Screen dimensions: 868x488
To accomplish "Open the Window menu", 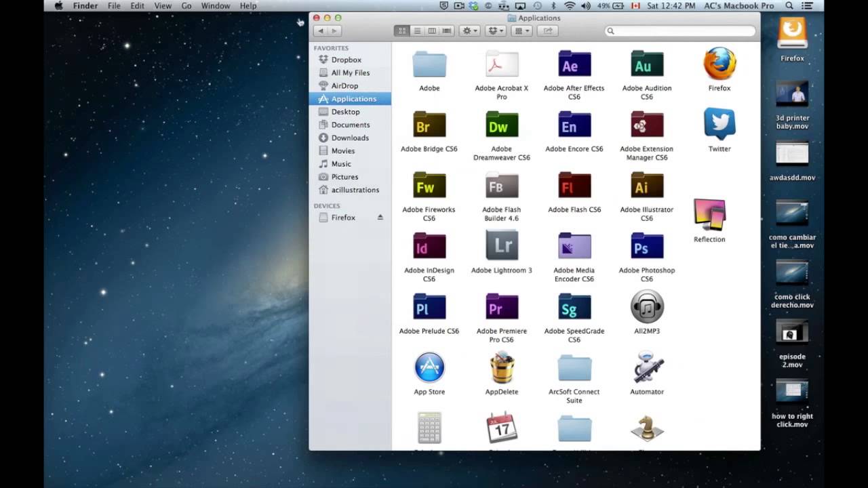I will [x=216, y=5].
